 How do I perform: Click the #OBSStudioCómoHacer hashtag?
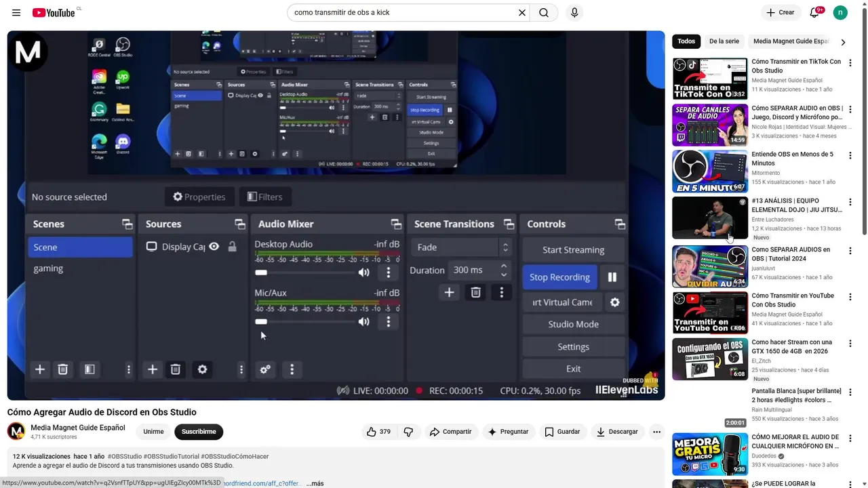click(x=235, y=456)
